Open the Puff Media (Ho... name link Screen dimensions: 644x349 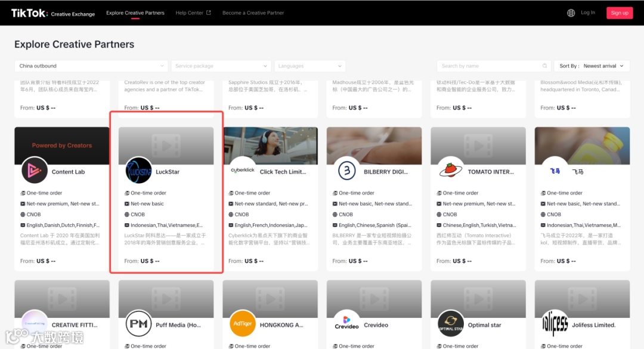[x=178, y=325]
